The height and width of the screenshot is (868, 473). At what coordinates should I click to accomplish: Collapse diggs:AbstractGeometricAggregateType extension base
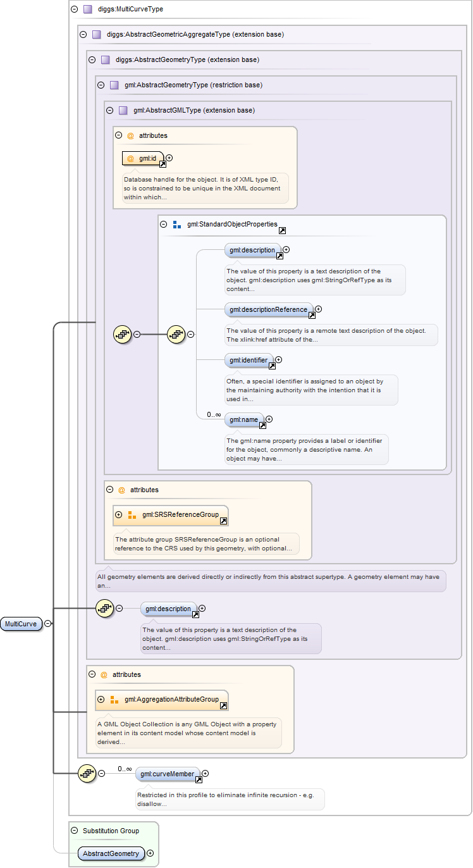83,35
